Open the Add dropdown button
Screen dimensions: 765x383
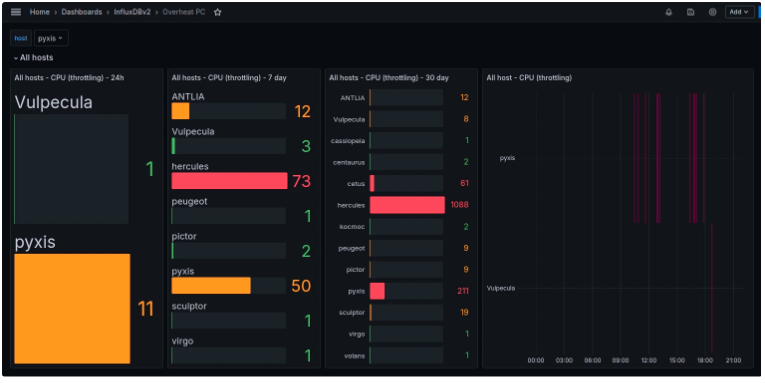pyautogui.click(x=739, y=12)
